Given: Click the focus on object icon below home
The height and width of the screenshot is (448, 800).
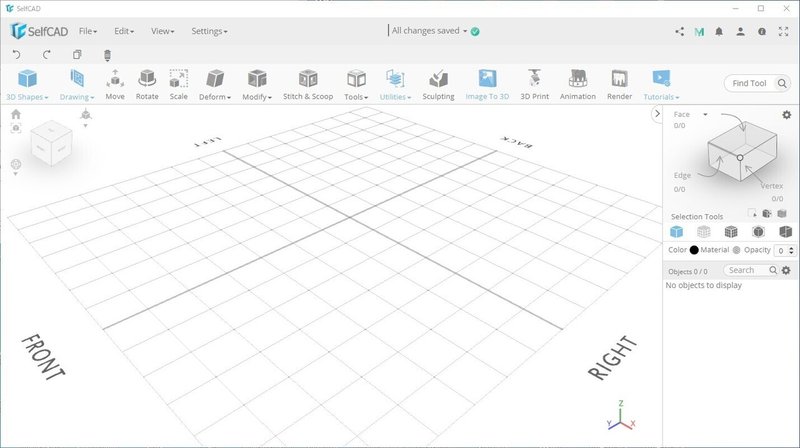Looking at the screenshot, I should click(16, 128).
